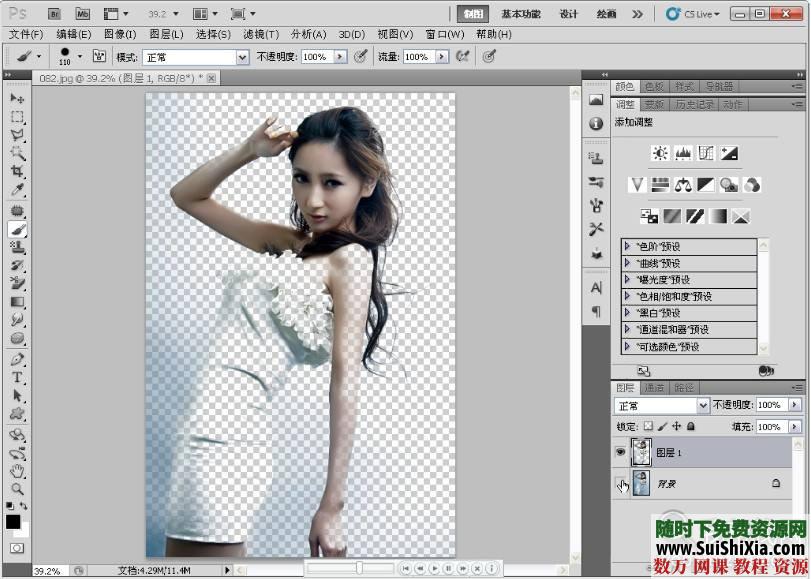Select the Crop tool
This screenshot has height=579, width=811.
(17, 172)
